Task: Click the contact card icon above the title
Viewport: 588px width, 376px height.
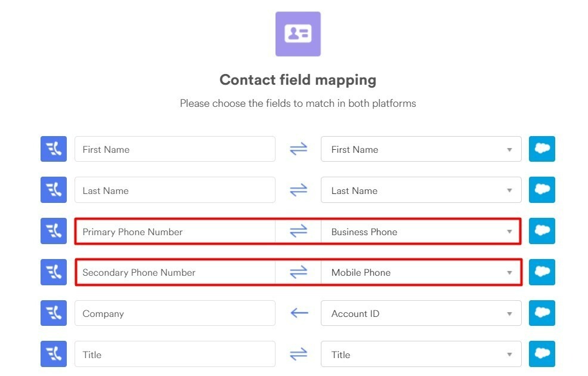Action: 298,34
